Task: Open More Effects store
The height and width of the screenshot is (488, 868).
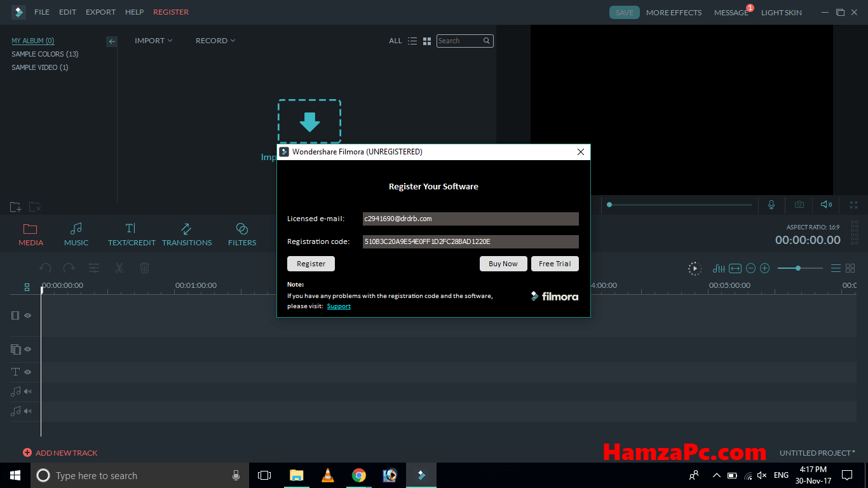Action: coord(674,13)
